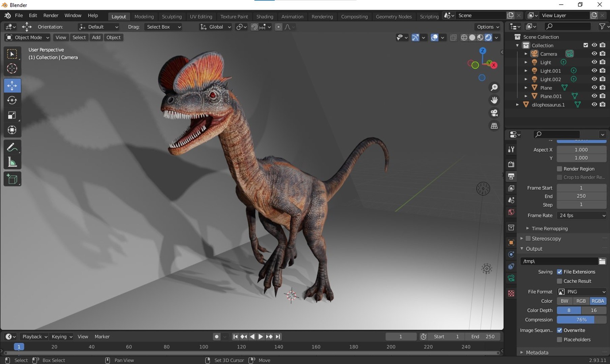
Task: Select the Add Cube tool
Action: coord(12,179)
